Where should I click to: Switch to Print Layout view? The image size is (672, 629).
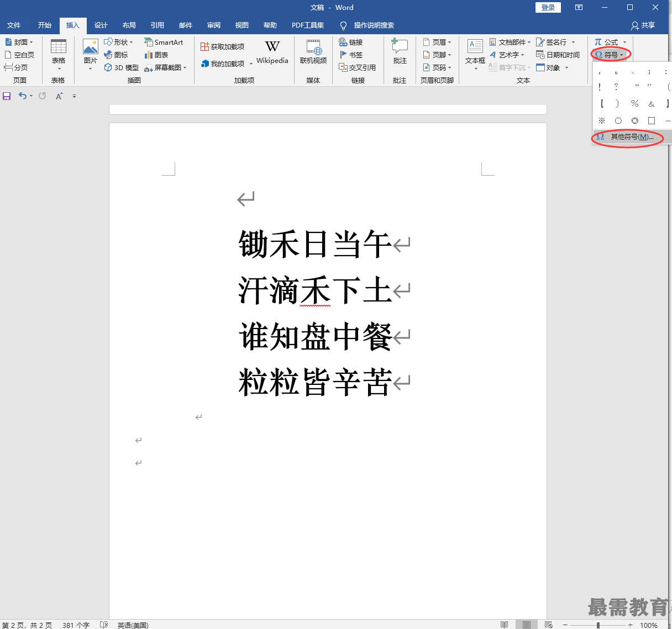[527, 625]
